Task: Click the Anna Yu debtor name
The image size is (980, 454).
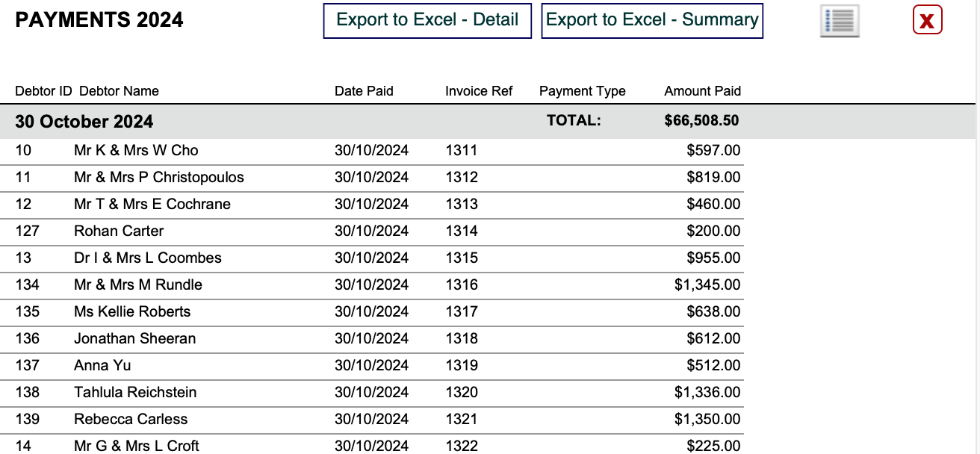Action: [x=102, y=366]
